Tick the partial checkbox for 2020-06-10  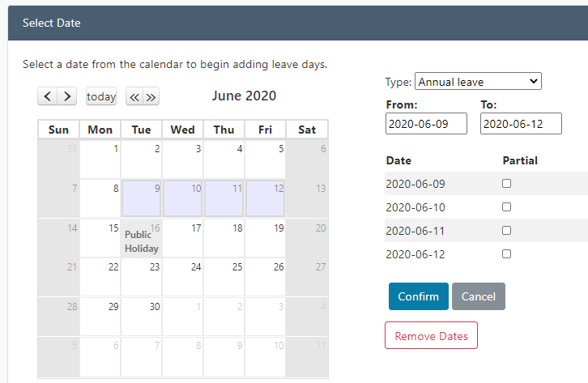pos(506,207)
